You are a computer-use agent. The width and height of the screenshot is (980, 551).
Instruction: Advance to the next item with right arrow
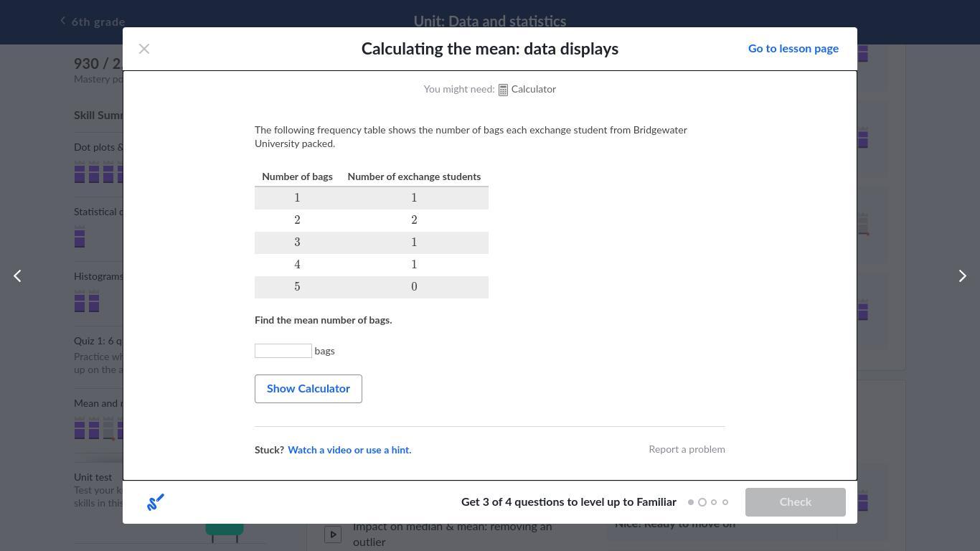[963, 276]
